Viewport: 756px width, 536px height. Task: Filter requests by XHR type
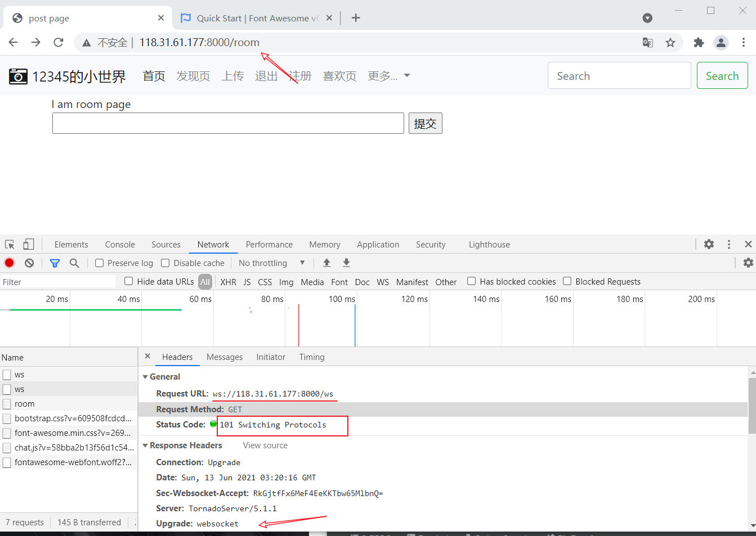pyautogui.click(x=229, y=282)
